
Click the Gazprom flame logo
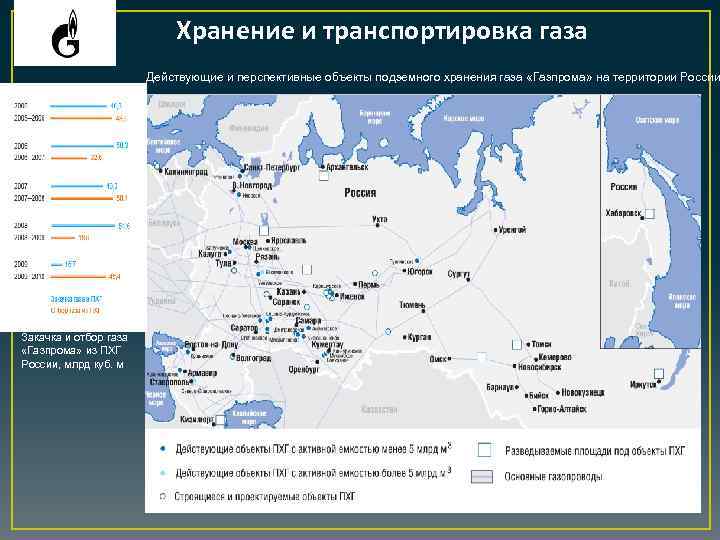pyautogui.click(x=66, y=34)
